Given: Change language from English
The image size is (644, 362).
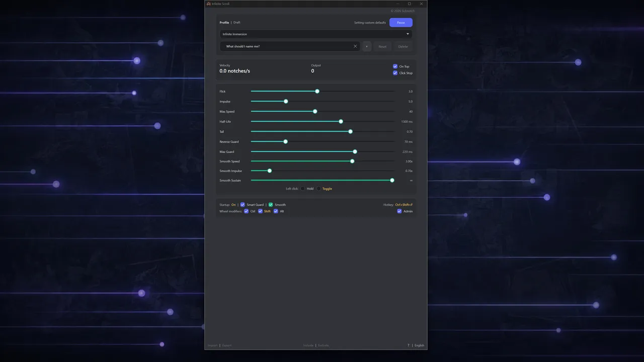Looking at the screenshot, I should coord(419,345).
